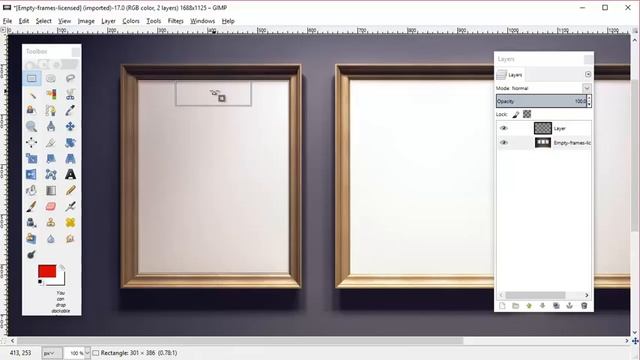Viewport: 640px width, 360px height.
Task: Open the Edit menu
Action: [24, 21]
